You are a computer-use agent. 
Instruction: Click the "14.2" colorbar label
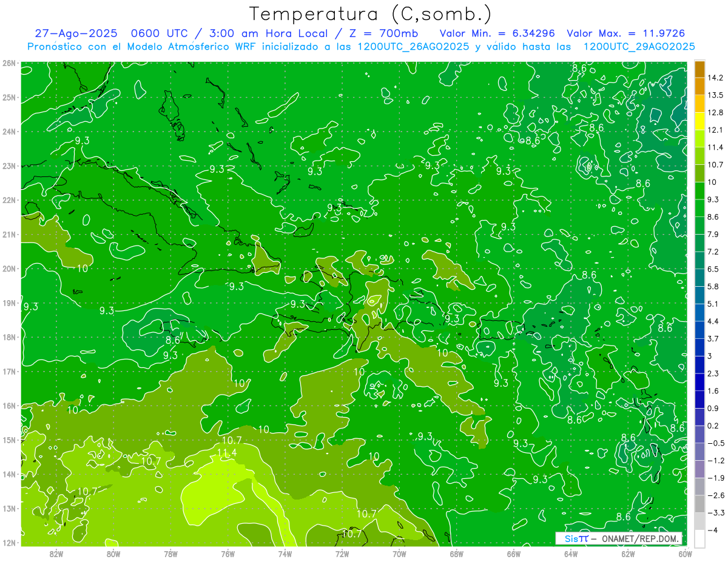[716, 78]
